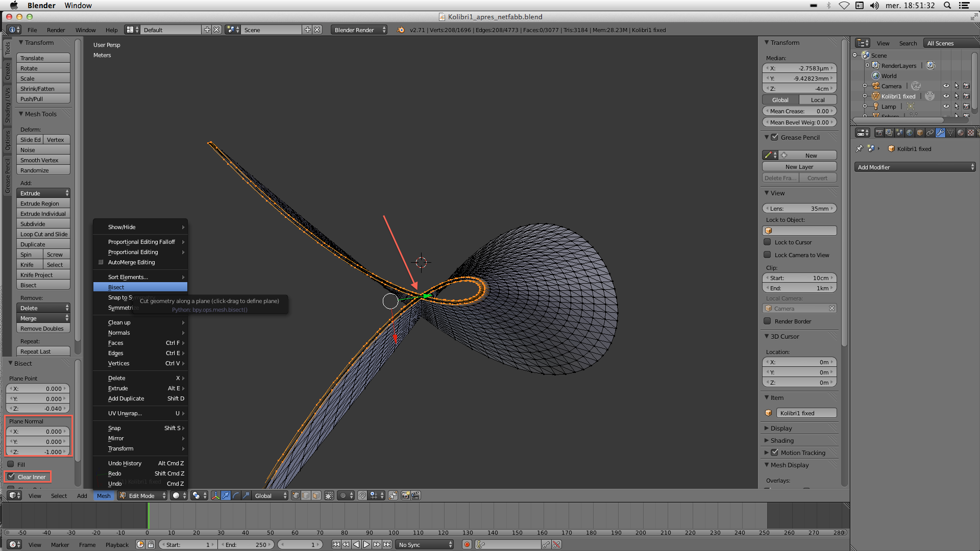Open the Texture checkerboard tab

971,133
